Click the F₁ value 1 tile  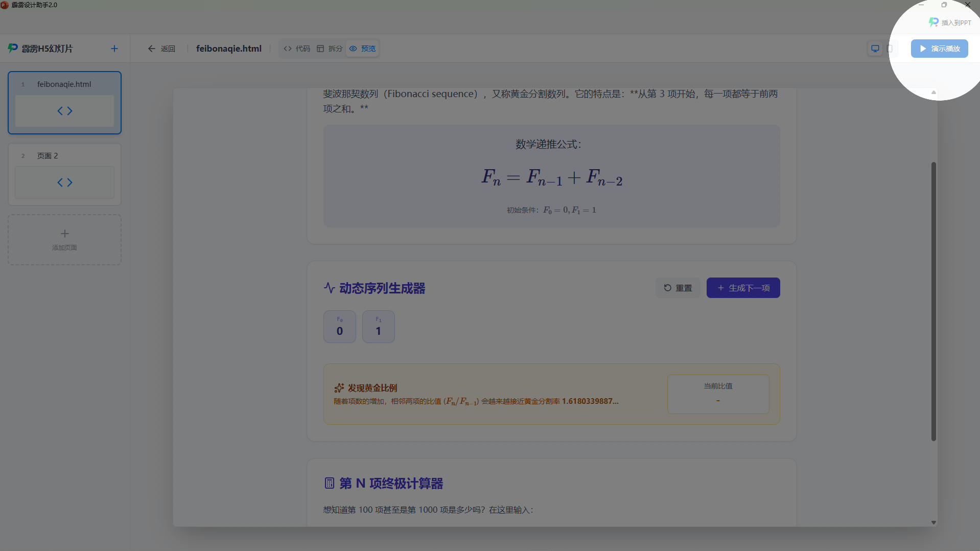click(379, 327)
